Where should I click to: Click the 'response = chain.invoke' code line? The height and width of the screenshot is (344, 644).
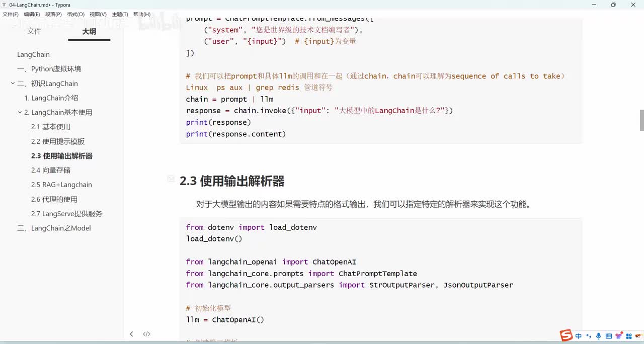tap(319, 111)
